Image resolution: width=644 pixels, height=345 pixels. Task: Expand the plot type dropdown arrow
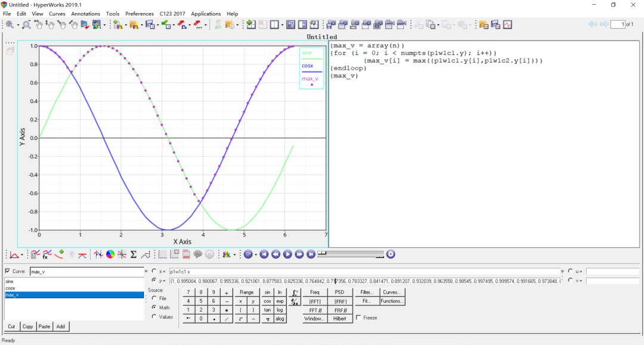pos(22,255)
